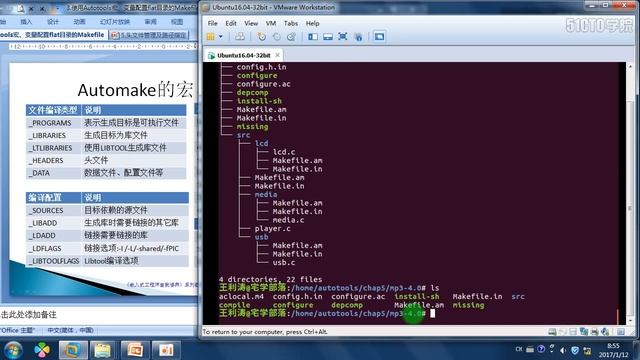Click player.c in the tree listing
The image size is (640, 360).
click(x=272, y=229)
